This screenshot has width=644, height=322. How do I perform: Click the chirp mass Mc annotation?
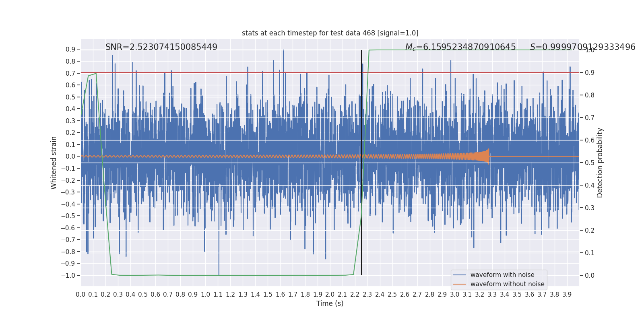tap(460, 47)
